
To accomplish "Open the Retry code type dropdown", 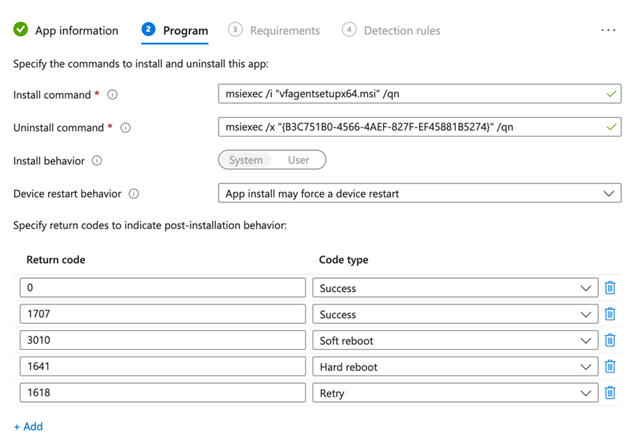I will click(455, 393).
